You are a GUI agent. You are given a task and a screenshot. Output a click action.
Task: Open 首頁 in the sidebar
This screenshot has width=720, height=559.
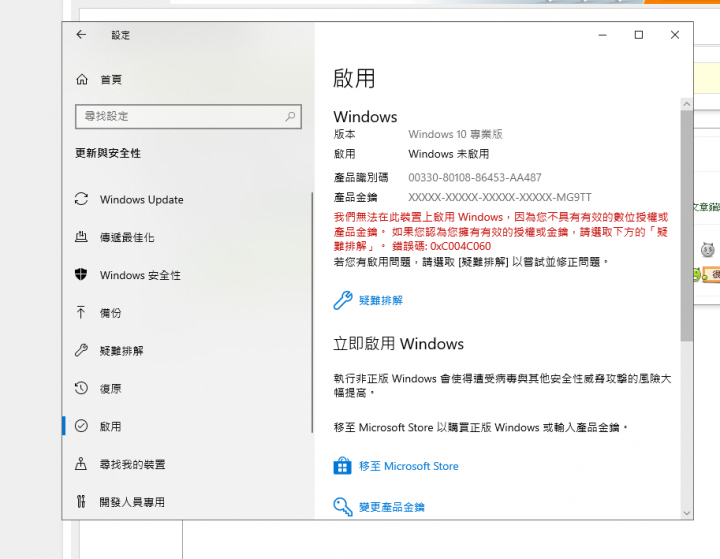(x=111, y=79)
